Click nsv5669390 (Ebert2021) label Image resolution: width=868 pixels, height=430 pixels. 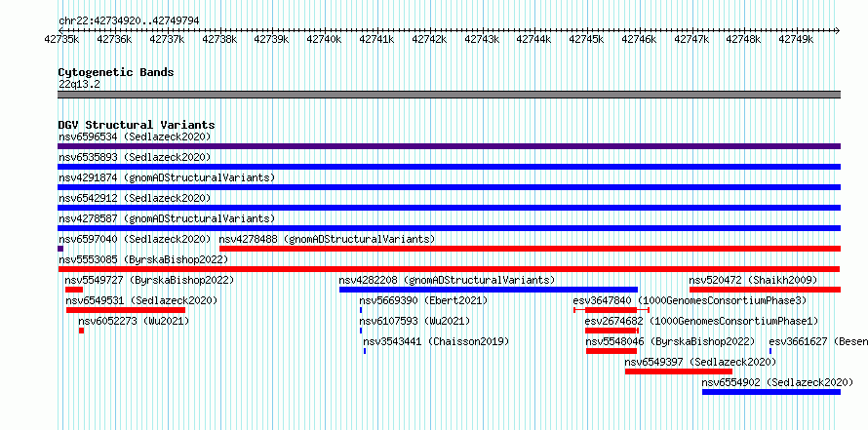click(423, 300)
